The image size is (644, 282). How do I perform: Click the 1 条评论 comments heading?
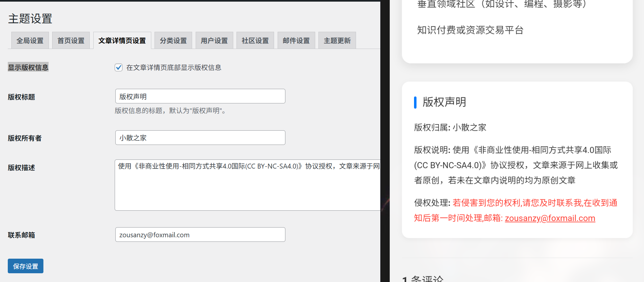click(x=423, y=279)
